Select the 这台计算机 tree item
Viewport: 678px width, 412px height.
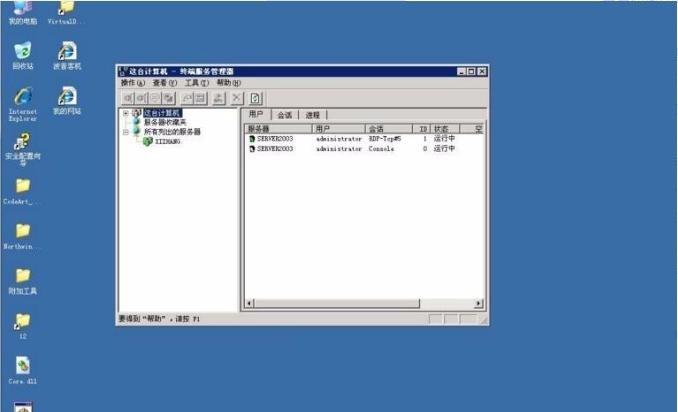[162, 113]
